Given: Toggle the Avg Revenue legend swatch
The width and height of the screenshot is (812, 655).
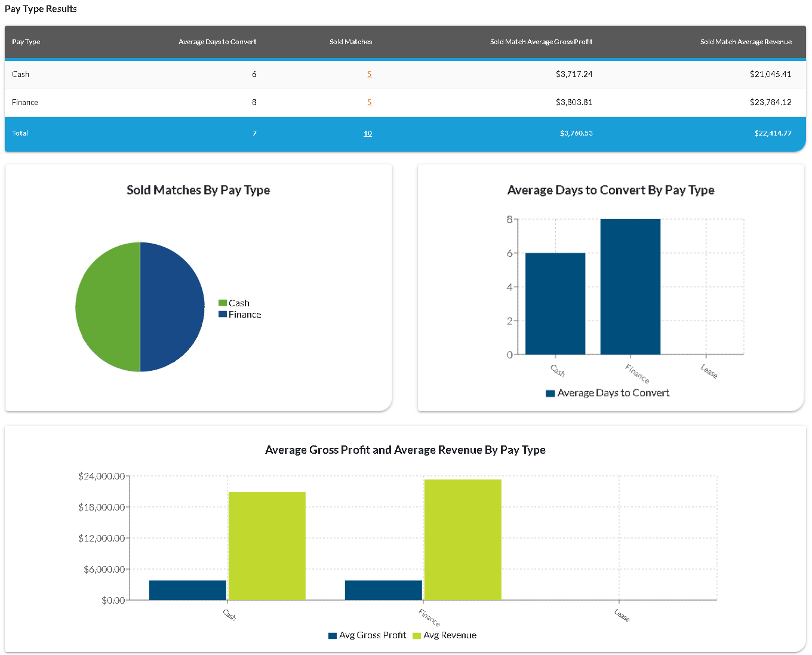Looking at the screenshot, I should point(417,636).
